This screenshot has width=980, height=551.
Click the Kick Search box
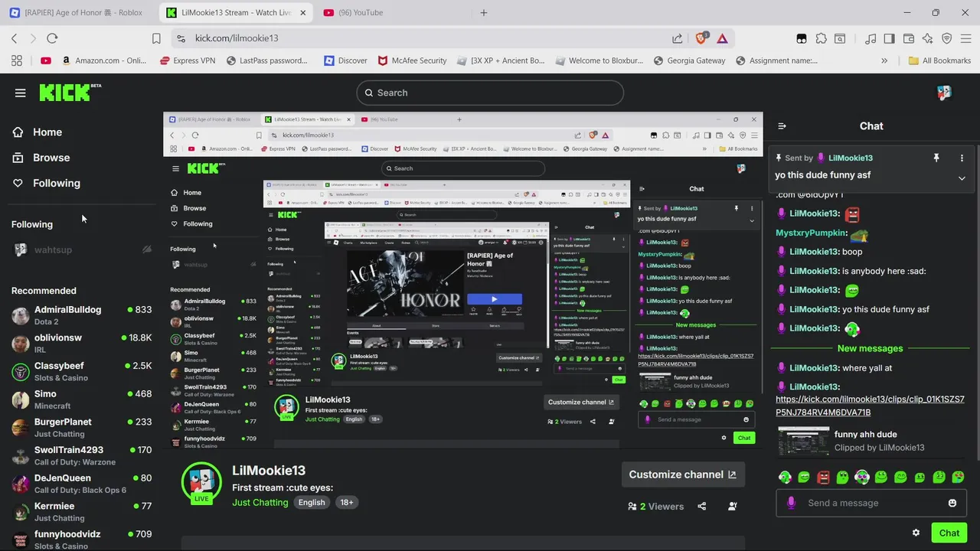[490, 93]
